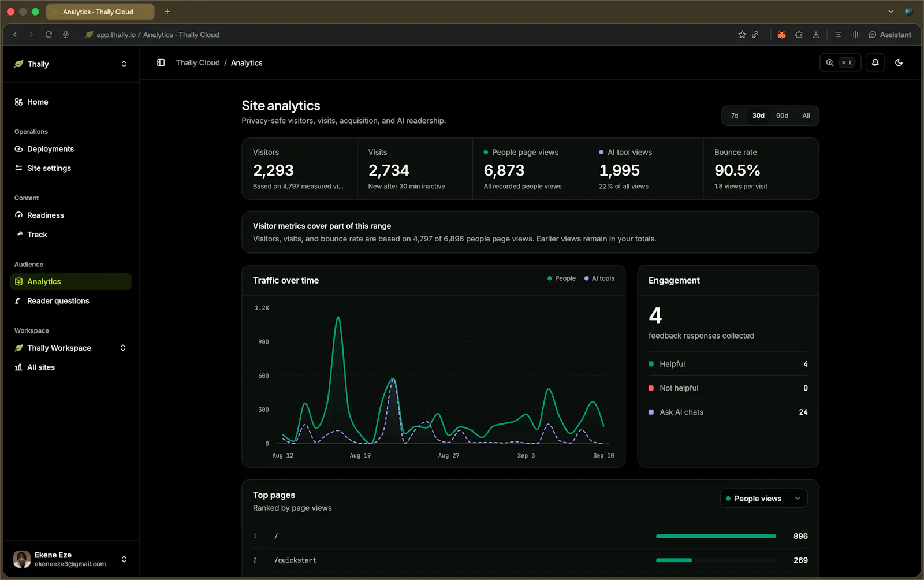Open search with the ⌘K button

(840, 62)
